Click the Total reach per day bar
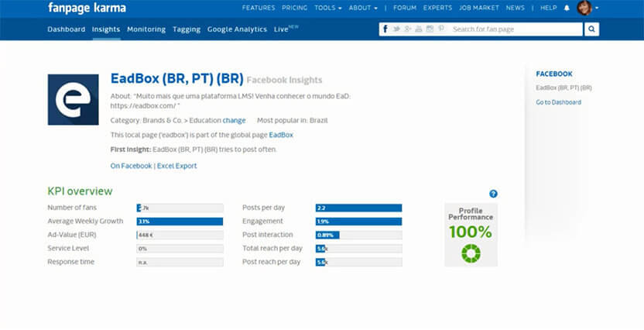 358,249
